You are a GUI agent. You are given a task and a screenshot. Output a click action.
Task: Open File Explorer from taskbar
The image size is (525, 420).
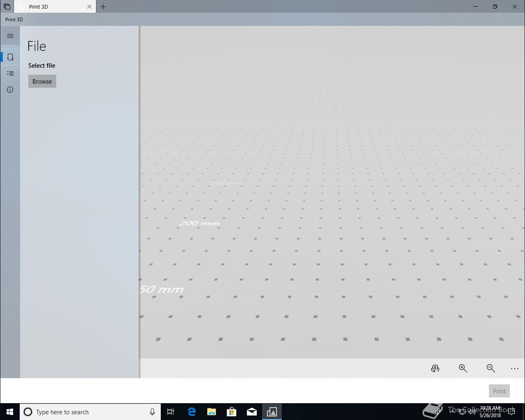pos(212,412)
